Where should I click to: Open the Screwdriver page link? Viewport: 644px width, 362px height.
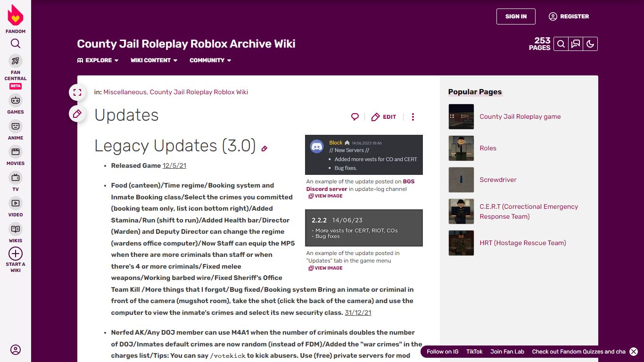[x=498, y=180]
